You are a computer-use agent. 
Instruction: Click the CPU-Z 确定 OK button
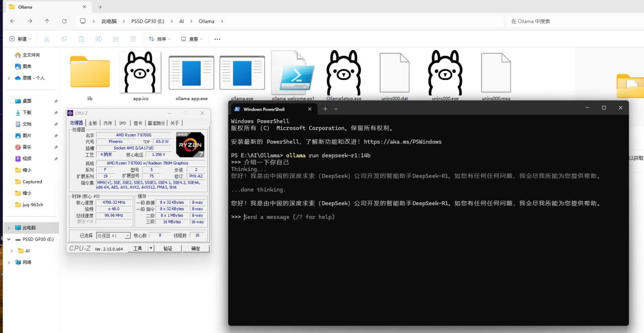tap(196, 248)
